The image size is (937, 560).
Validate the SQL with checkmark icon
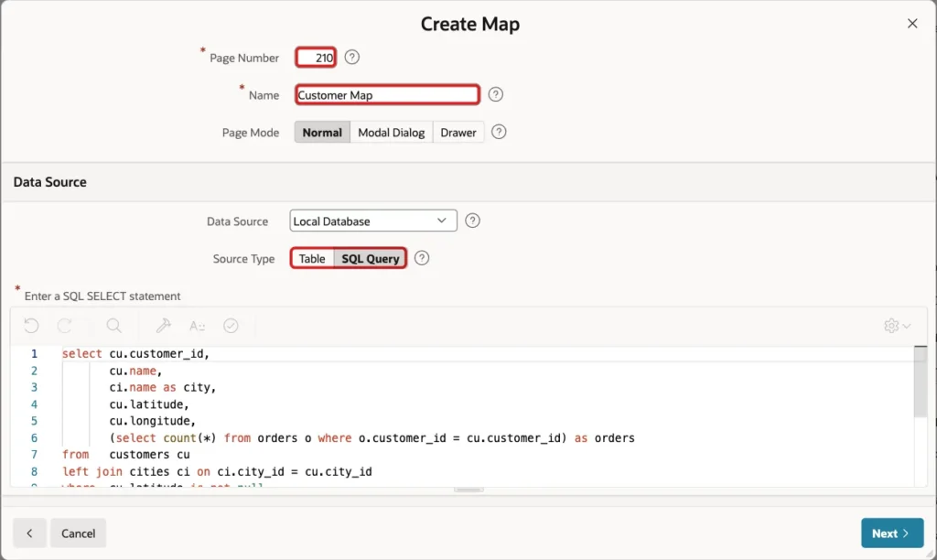(231, 326)
